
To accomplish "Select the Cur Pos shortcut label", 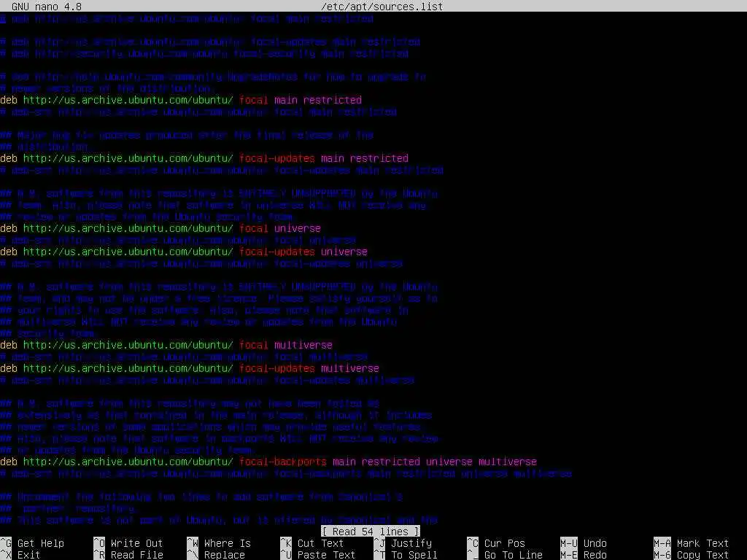I will (x=505, y=543).
